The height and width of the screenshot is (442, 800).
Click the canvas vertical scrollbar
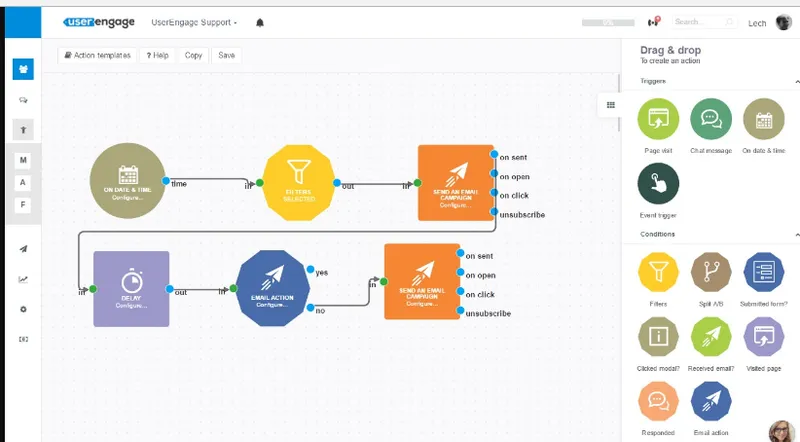click(x=619, y=102)
